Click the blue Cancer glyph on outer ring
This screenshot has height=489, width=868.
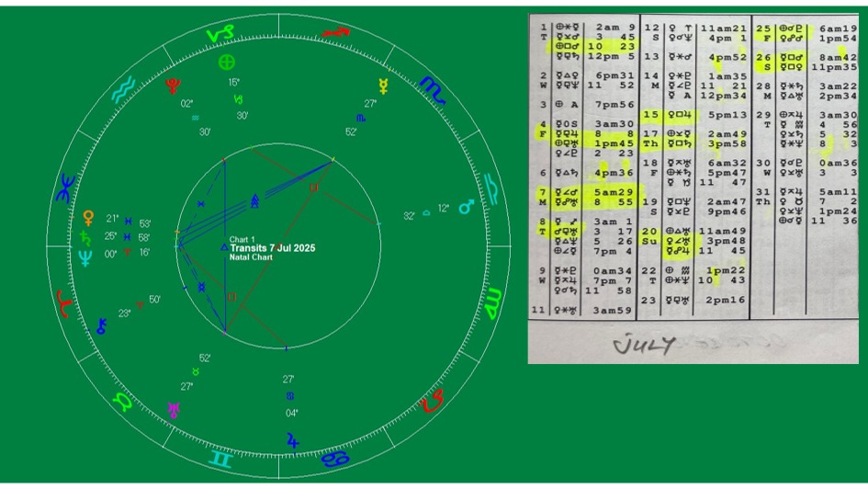[x=335, y=459]
